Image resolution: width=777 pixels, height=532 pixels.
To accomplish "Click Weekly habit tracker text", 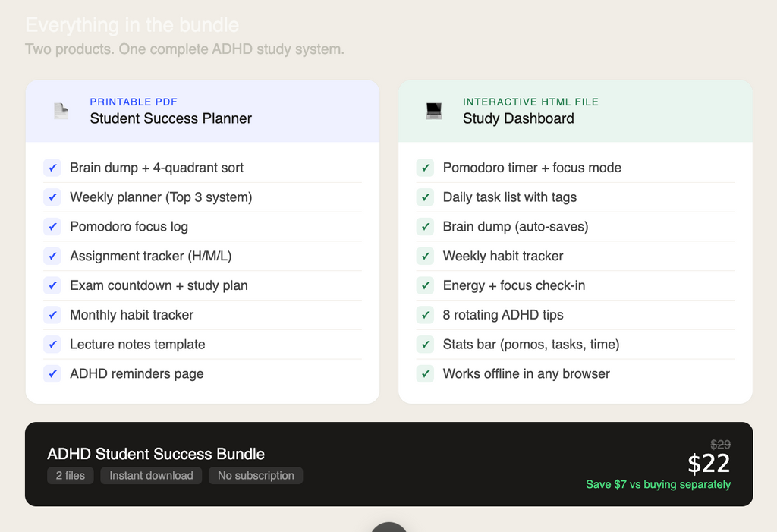I will coord(503,257).
